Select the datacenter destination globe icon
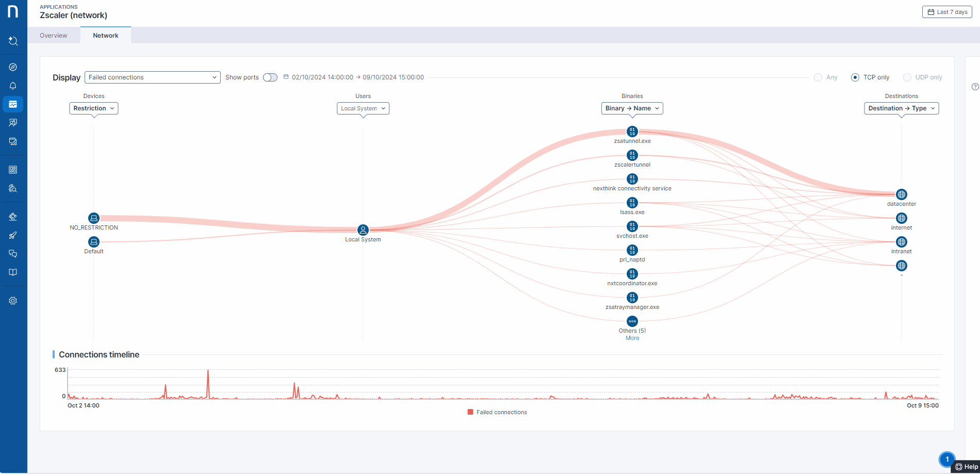This screenshot has width=980, height=474. [901, 194]
